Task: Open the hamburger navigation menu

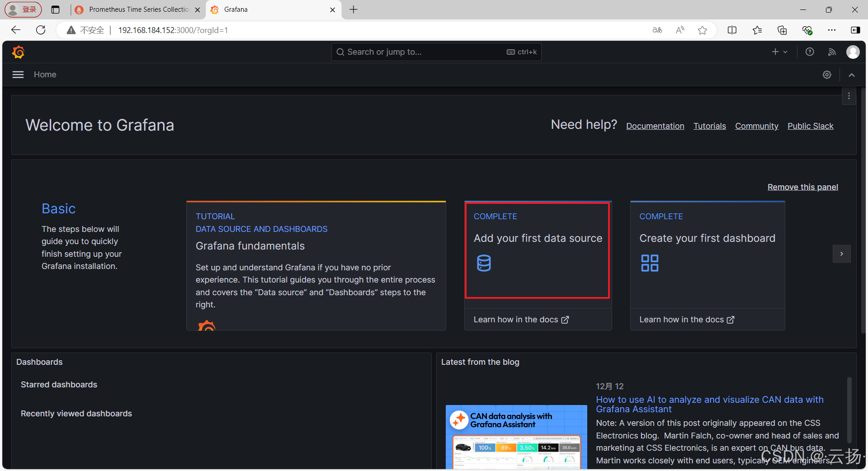Action: [x=18, y=75]
